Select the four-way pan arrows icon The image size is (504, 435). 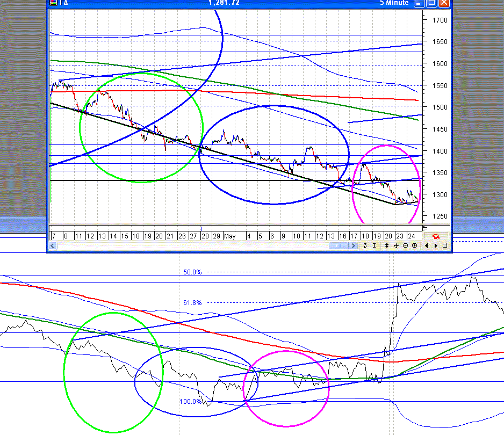point(396,245)
